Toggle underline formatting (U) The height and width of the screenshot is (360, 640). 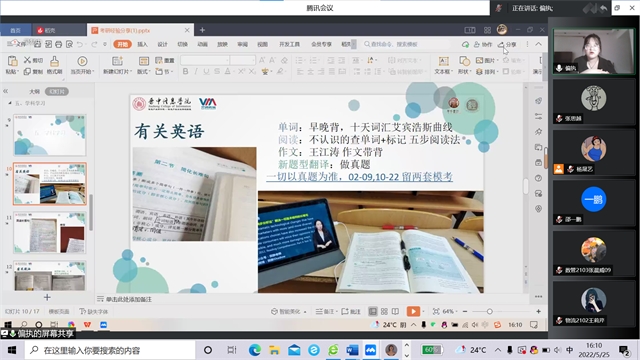pyautogui.click(x=206, y=71)
